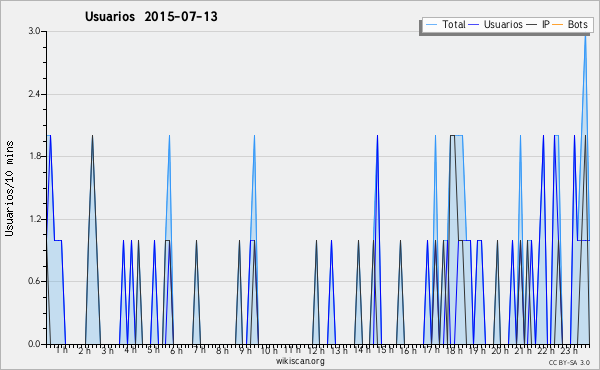
Task: Click the 1.8 y-axis value
Action: click(34, 156)
